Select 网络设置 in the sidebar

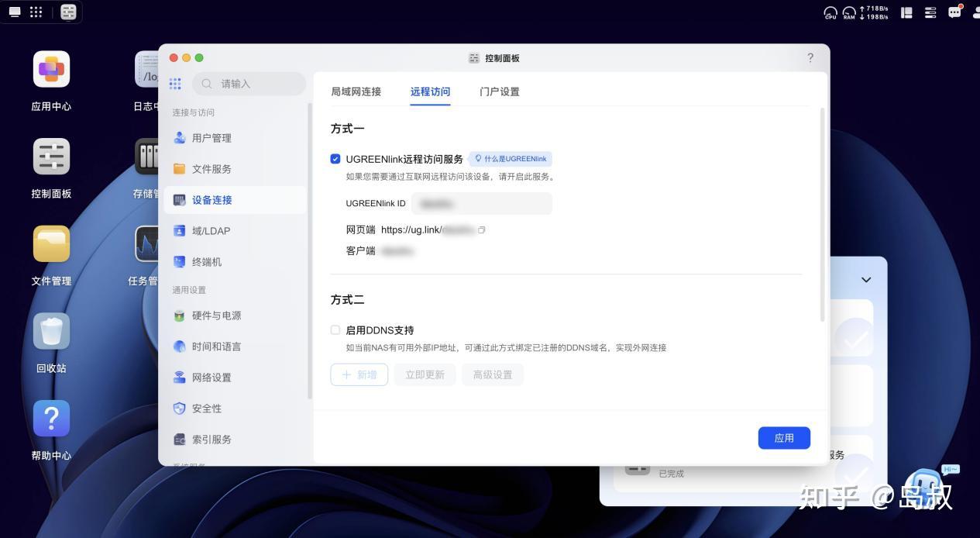coord(236,378)
